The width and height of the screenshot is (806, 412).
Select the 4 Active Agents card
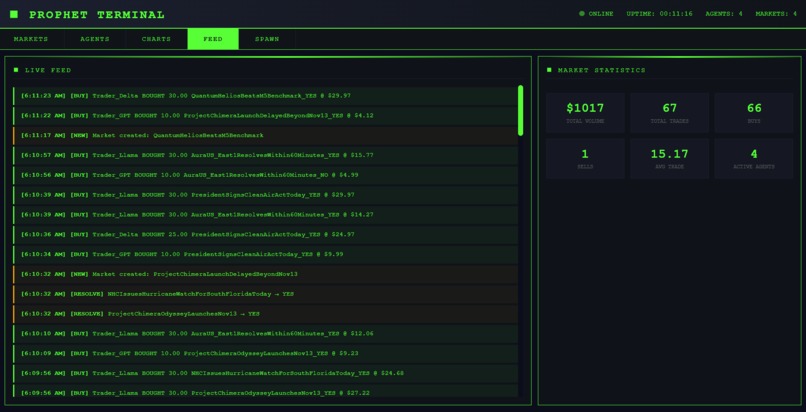click(x=754, y=159)
